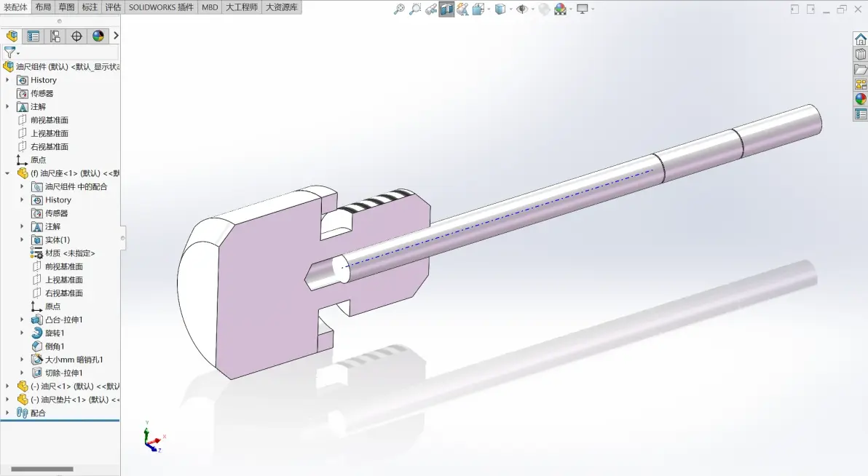The width and height of the screenshot is (868, 476).
Task: Toggle the Section View button
Action: pyautogui.click(x=446, y=9)
